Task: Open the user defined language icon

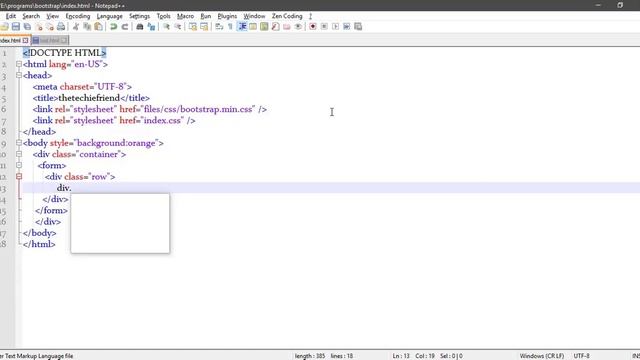Action: coord(253,27)
